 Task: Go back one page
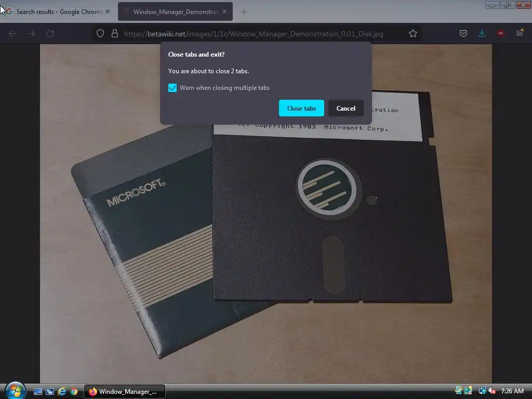(x=12, y=34)
